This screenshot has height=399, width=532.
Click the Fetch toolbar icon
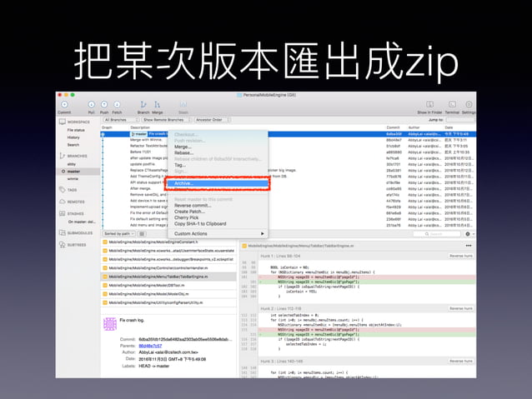[117, 104]
